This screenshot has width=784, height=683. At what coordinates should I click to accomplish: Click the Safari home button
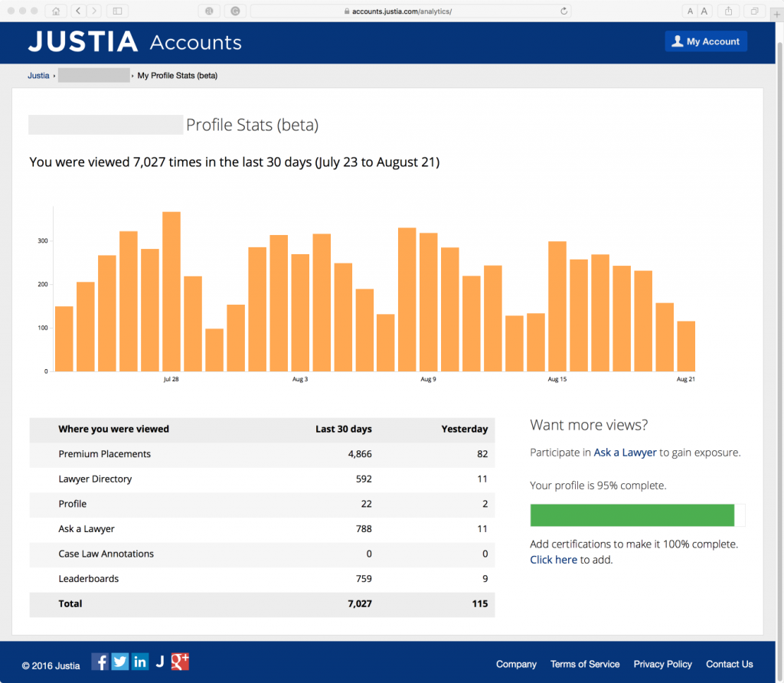click(x=55, y=11)
